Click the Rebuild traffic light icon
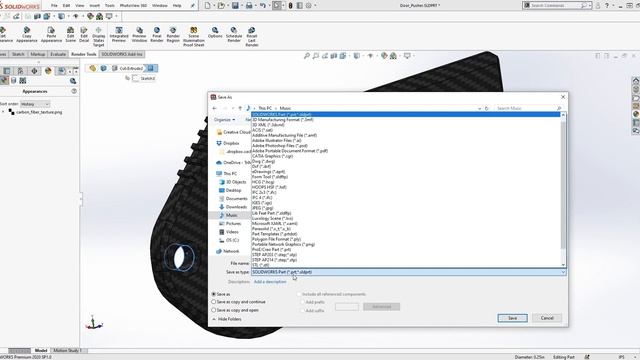Image resolution: width=640 pixels, height=360 pixels. [291, 6]
